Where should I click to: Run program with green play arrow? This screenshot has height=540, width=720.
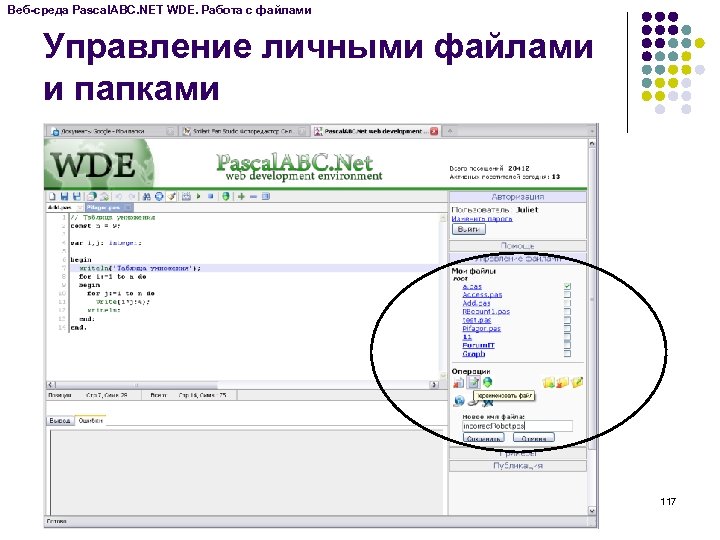pyautogui.click(x=198, y=196)
